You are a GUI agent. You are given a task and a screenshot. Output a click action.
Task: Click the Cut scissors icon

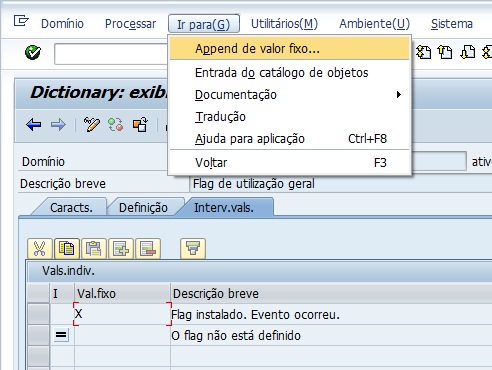point(40,249)
